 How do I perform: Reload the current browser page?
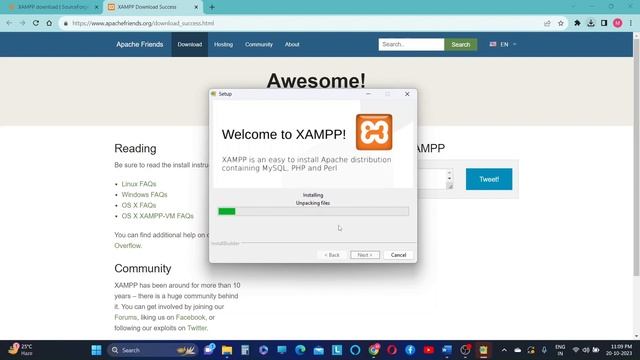(36, 23)
